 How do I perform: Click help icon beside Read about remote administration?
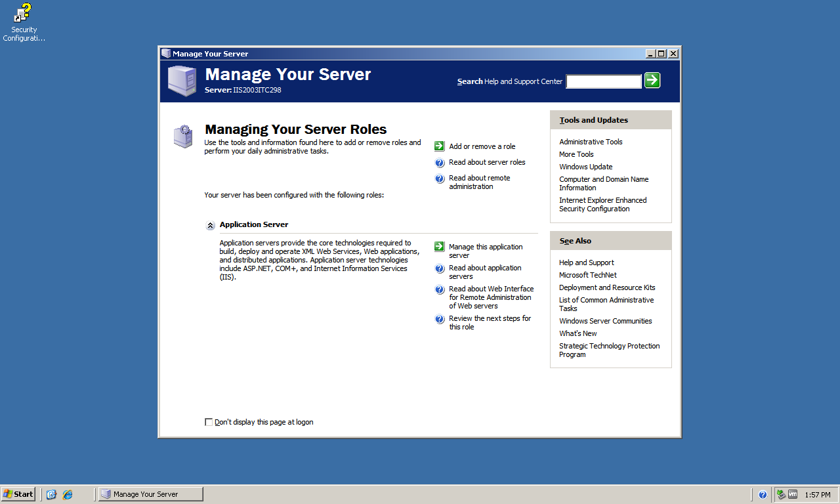440,178
